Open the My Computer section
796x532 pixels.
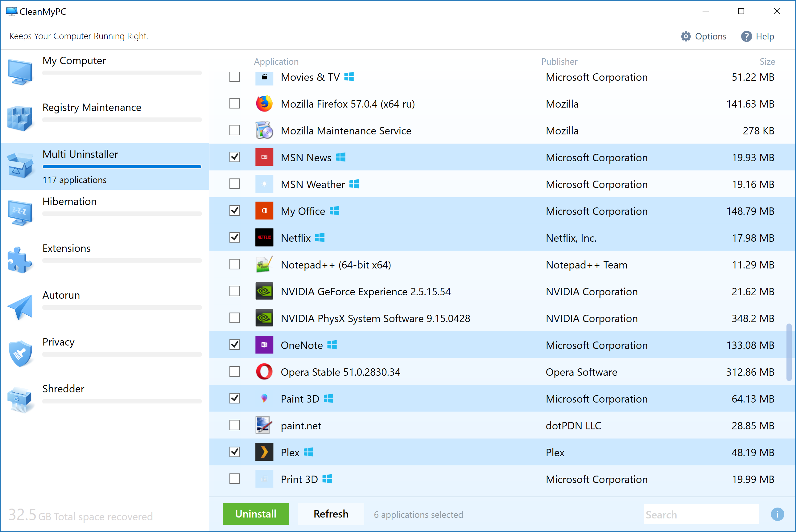[105, 72]
